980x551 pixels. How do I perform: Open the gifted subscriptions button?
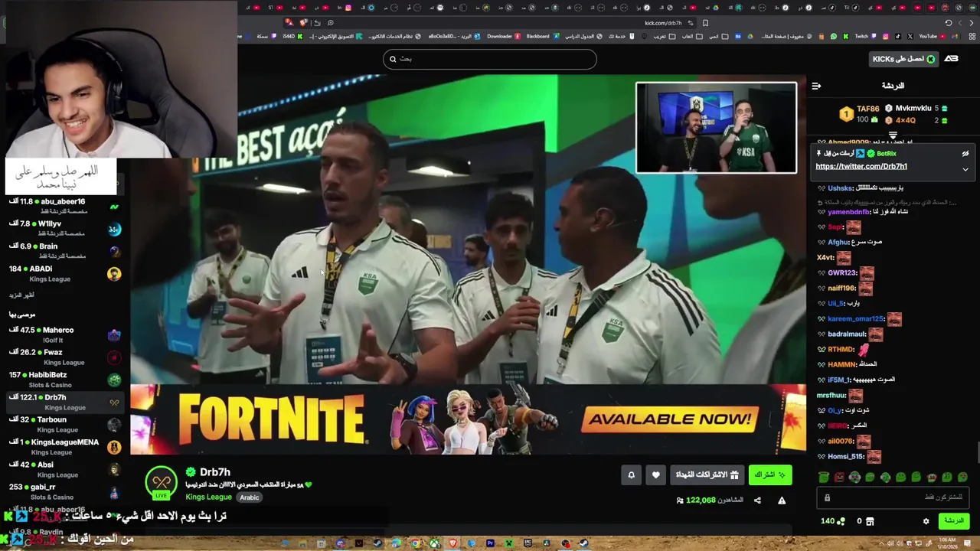click(x=707, y=475)
